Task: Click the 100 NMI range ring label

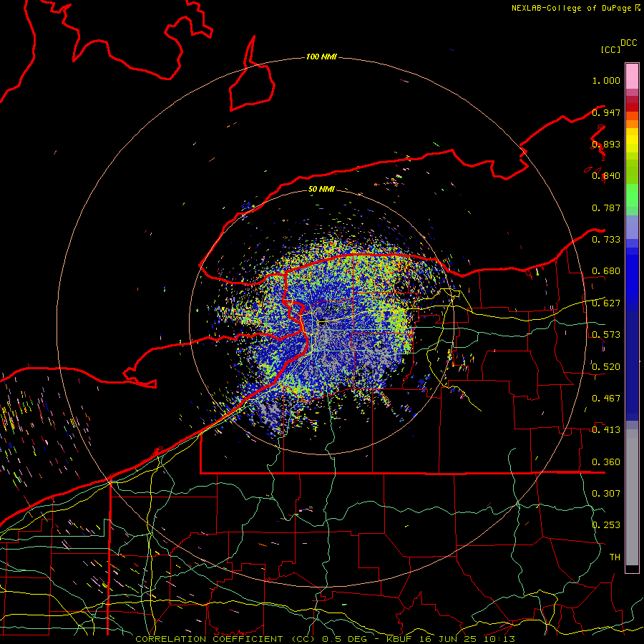Action: click(x=321, y=57)
